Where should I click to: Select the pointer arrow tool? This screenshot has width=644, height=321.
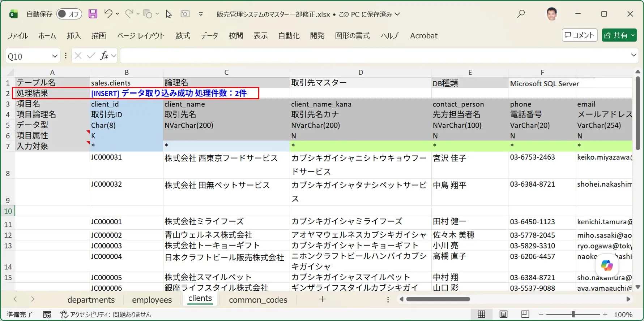(x=169, y=14)
